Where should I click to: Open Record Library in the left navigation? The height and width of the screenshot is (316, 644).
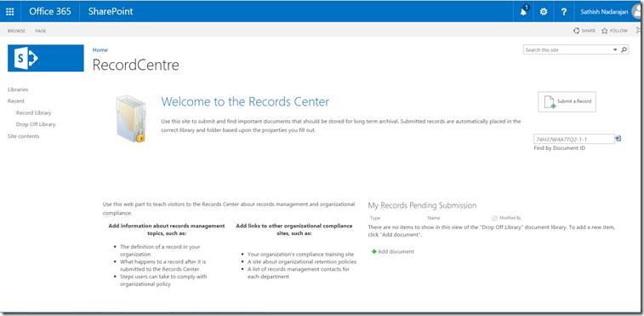34,112
